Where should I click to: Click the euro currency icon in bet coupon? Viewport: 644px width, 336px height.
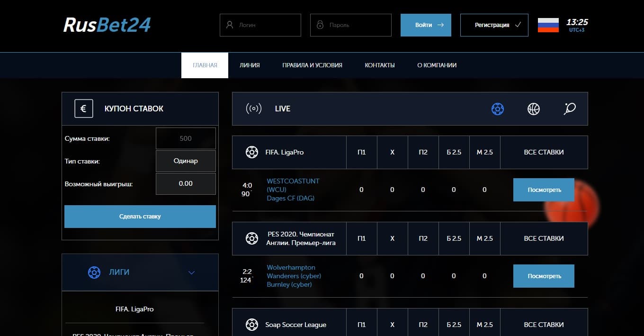click(83, 109)
